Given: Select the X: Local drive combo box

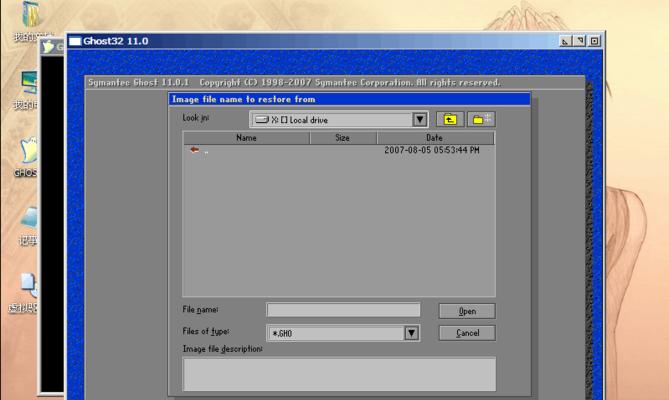Looking at the screenshot, I should (339, 120).
